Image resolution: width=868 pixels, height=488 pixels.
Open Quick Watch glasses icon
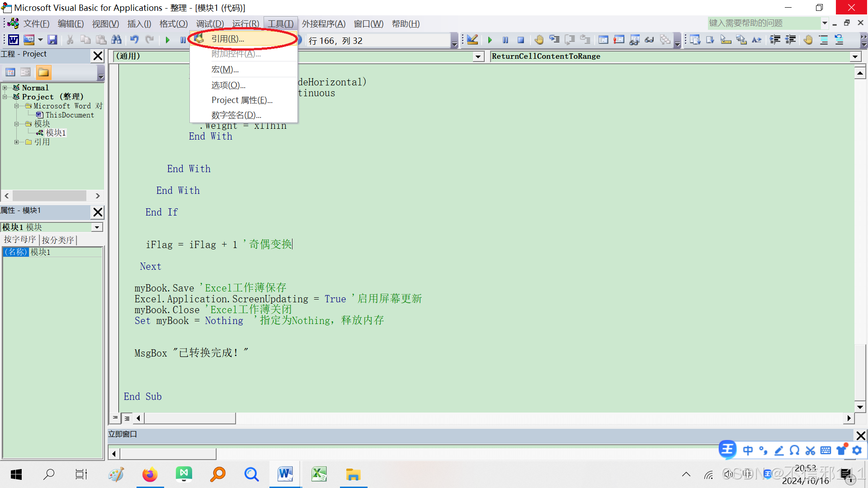point(649,40)
